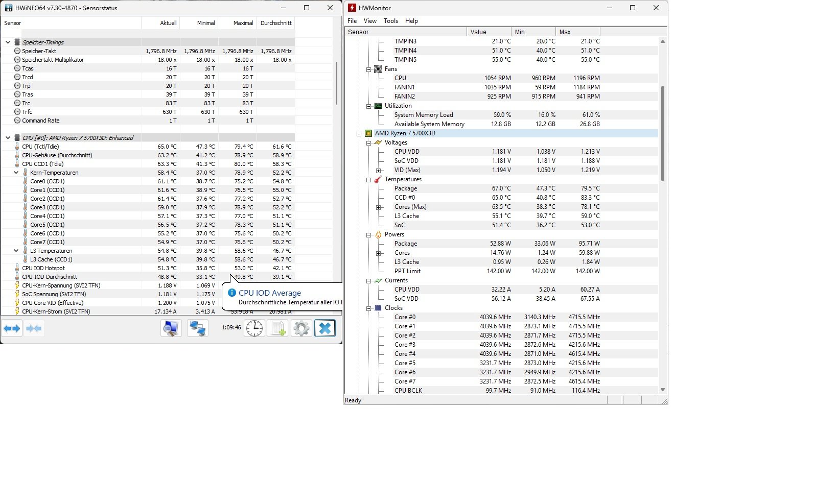Collapse Speicher-Timings group in HWiNFO
Screen dimensions: 813x504
(8, 42)
